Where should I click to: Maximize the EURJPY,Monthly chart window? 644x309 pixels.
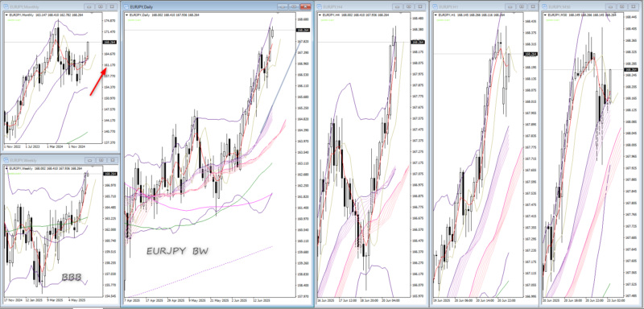pos(112,6)
